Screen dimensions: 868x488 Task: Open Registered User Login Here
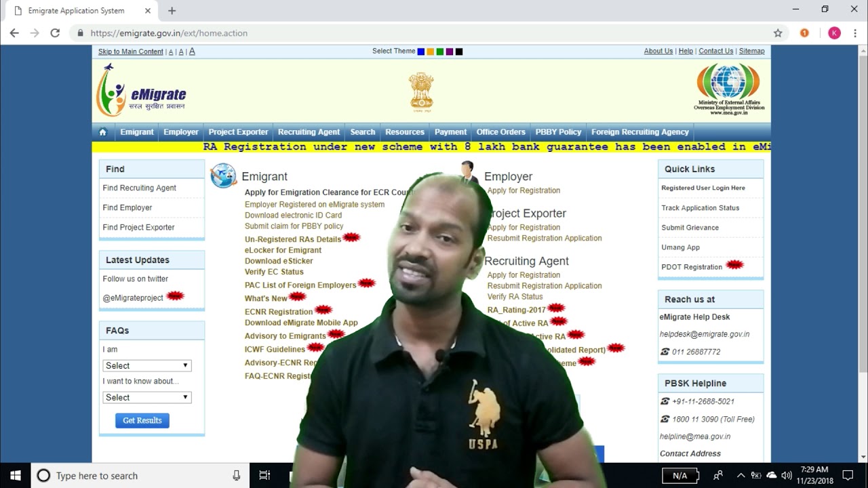pos(703,188)
